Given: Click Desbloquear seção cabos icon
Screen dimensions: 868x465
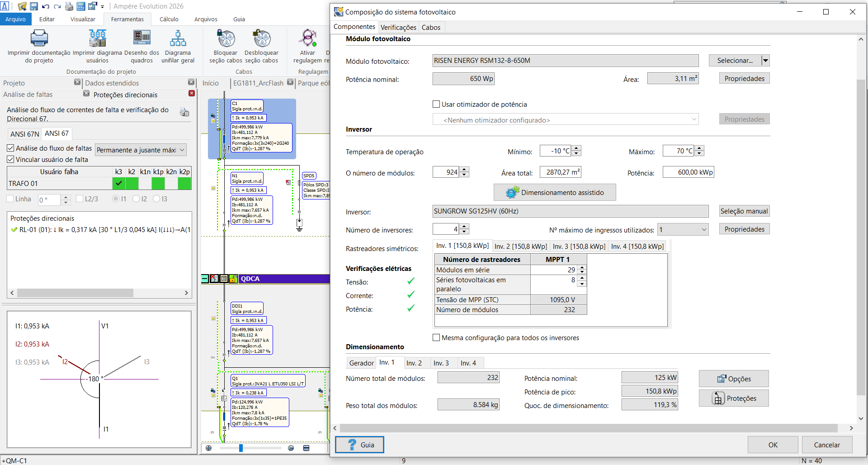Looking at the screenshot, I should point(261,38).
